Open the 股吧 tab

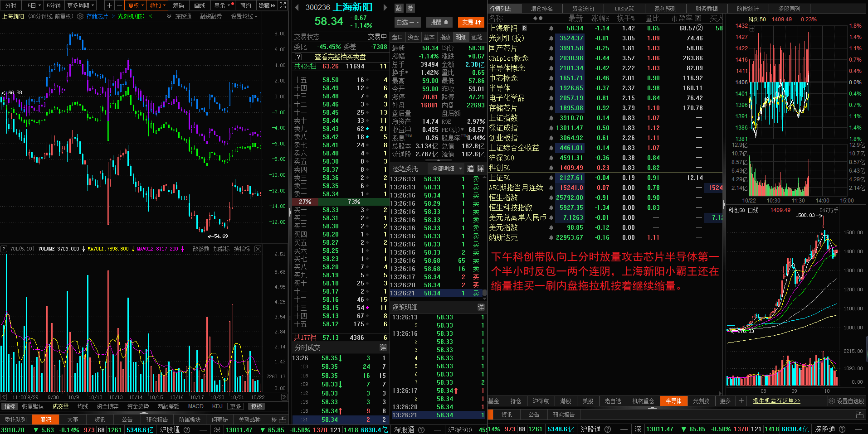pyautogui.click(x=46, y=420)
